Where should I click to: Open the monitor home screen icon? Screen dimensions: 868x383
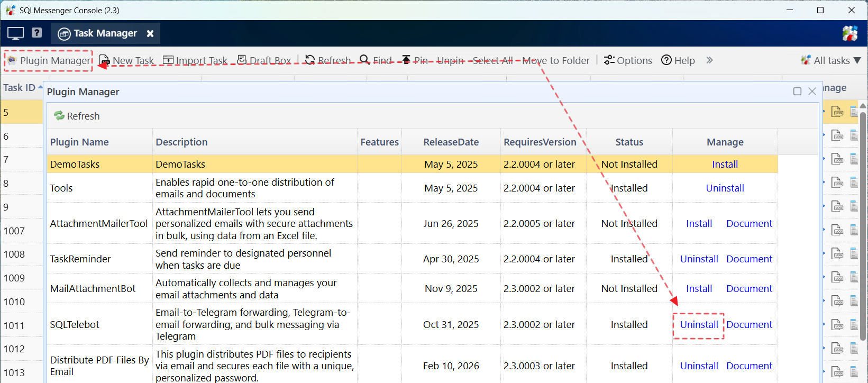(x=15, y=33)
